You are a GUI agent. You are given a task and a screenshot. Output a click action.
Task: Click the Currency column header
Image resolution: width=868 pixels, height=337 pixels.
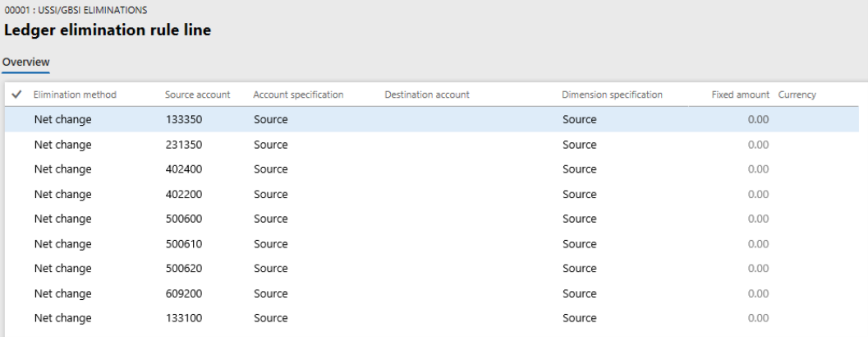(797, 95)
